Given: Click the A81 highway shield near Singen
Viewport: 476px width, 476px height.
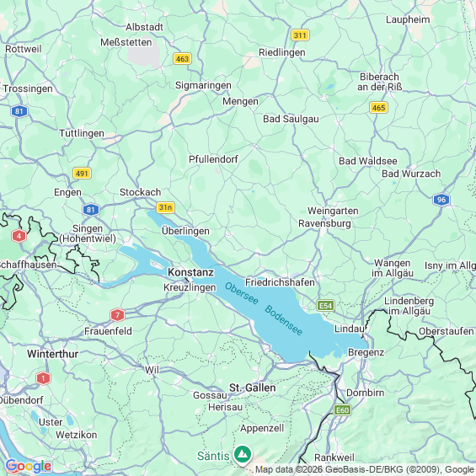Looking at the screenshot, I should click(x=91, y=210).
